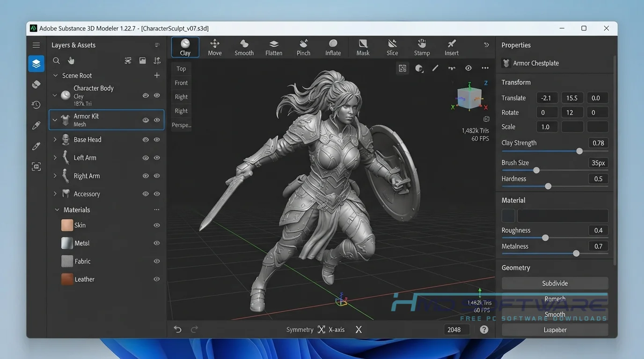Switch to Perspective view

[x=182, y=125]
